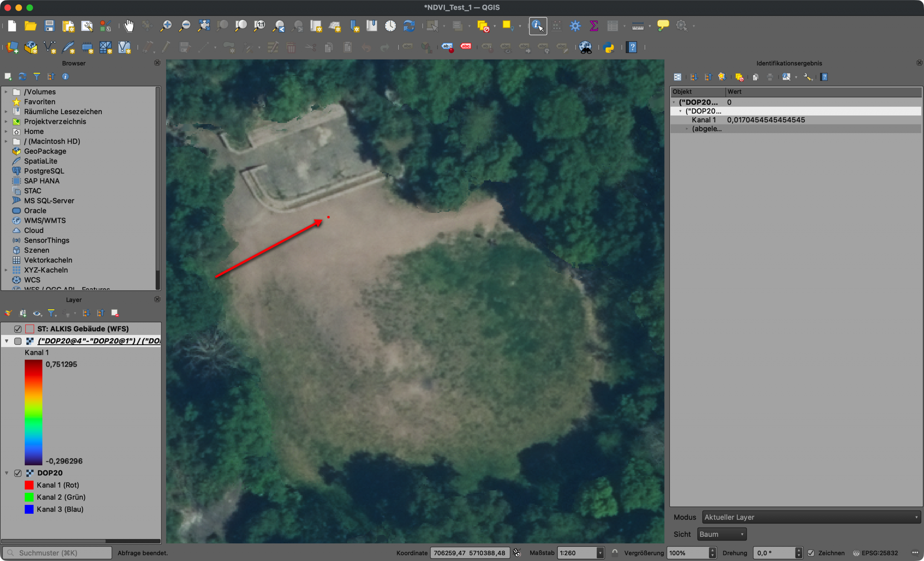This screenshot has height=561, width=924.
Task: Open the Sicht Baum dropdown
Action: click(x=722, y=534)
